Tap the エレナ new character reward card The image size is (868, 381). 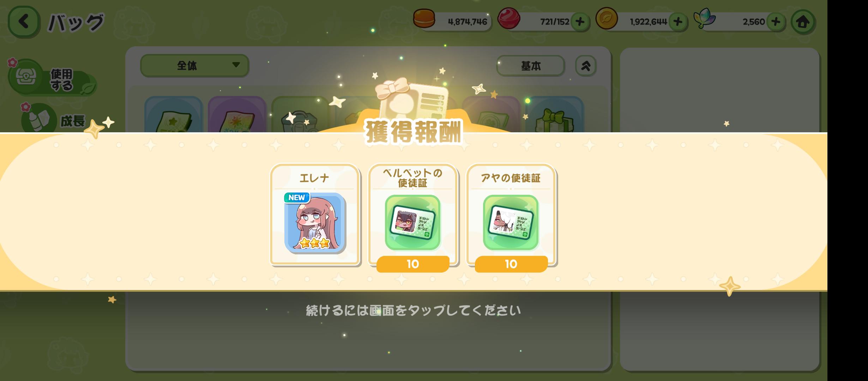tap(315, 214)
